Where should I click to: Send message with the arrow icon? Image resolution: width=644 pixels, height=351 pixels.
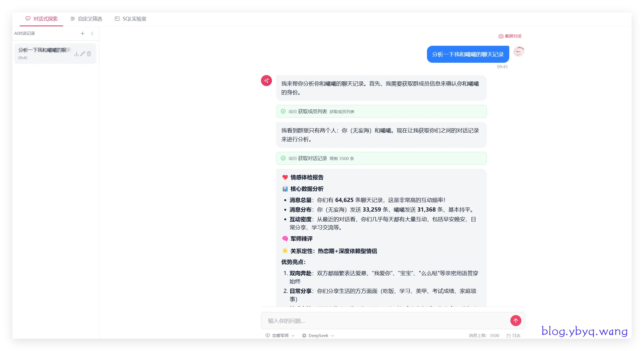coord(516,320)
